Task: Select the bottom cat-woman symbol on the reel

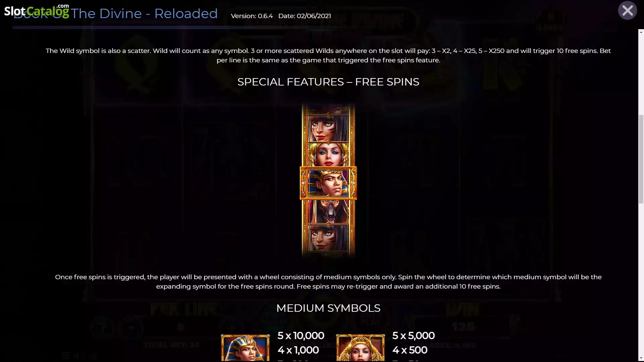Action: pos(328,238)
